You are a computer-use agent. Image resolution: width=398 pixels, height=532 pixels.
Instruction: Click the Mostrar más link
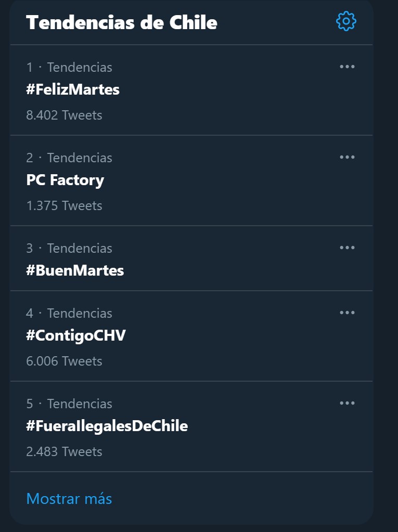[x=69, y=499]
